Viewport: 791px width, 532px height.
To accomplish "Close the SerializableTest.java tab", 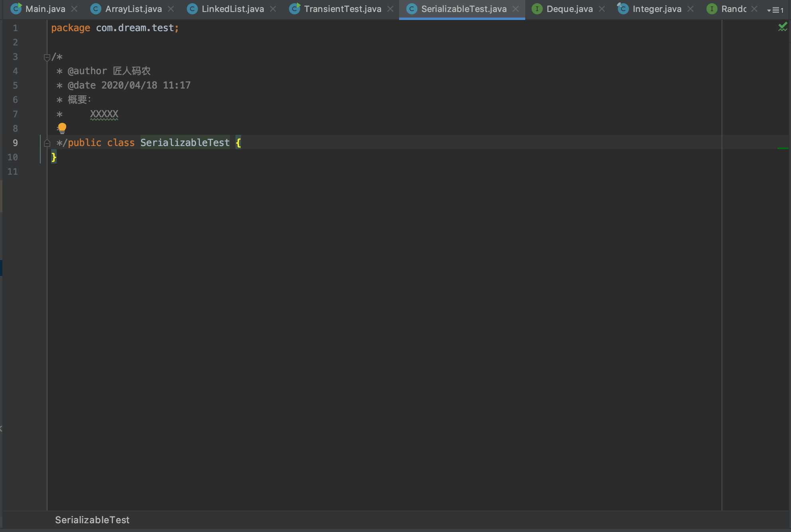I will pos(516,9).
